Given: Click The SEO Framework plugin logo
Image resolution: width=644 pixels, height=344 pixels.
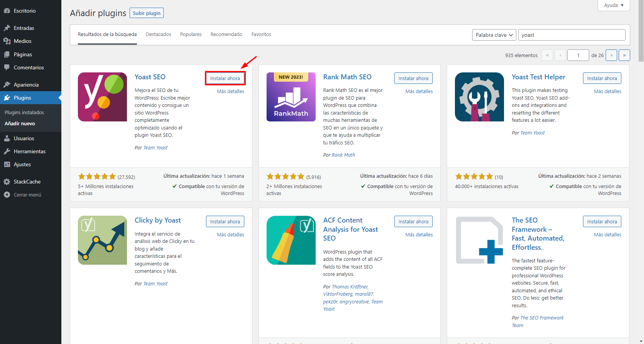Looking at the screenshot, I should click(479, 240).
